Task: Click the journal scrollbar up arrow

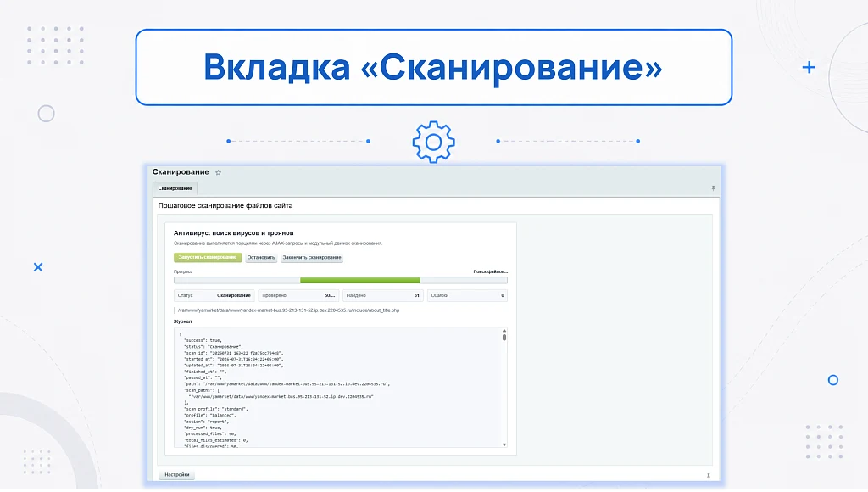Action: (x=504, y=331)
